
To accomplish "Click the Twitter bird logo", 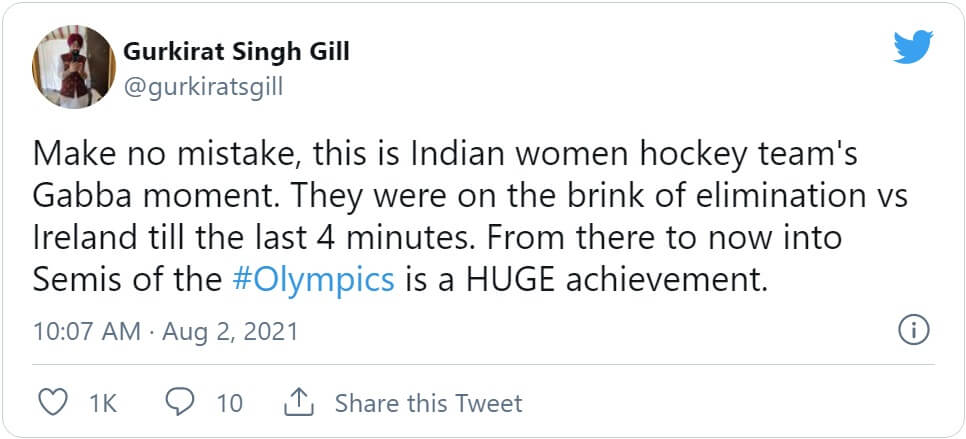I will [x=913, y=47].
